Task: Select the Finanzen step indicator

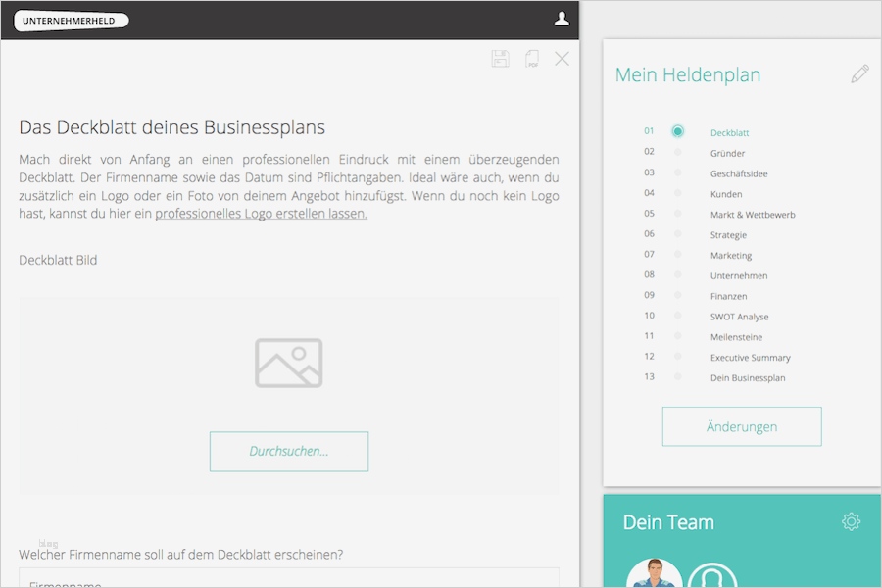Action: pos(677,295)
